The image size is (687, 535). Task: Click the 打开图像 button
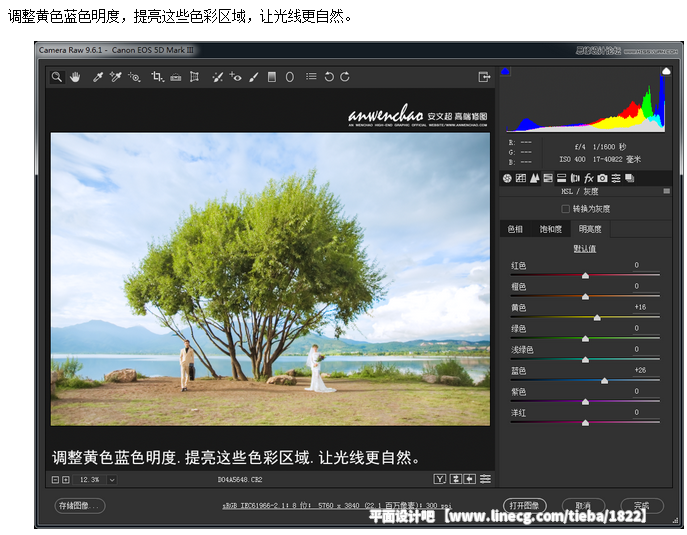point(525,506)
